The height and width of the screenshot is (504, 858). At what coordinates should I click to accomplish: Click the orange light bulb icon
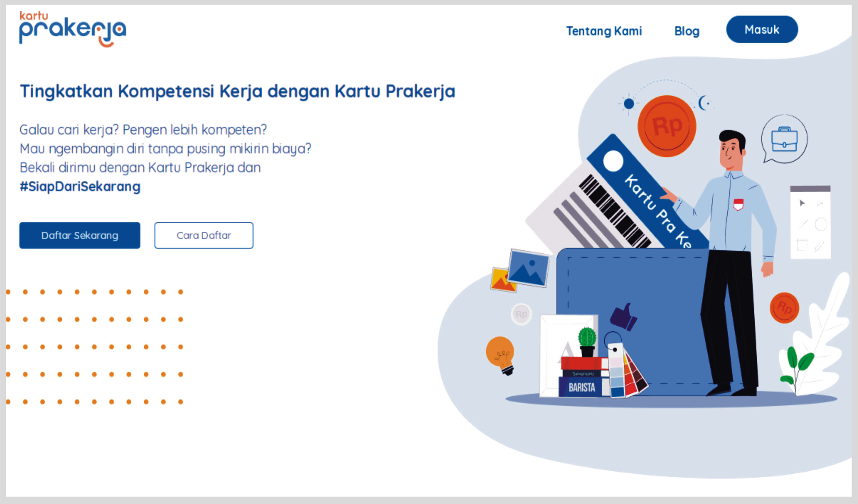(500, 356)
